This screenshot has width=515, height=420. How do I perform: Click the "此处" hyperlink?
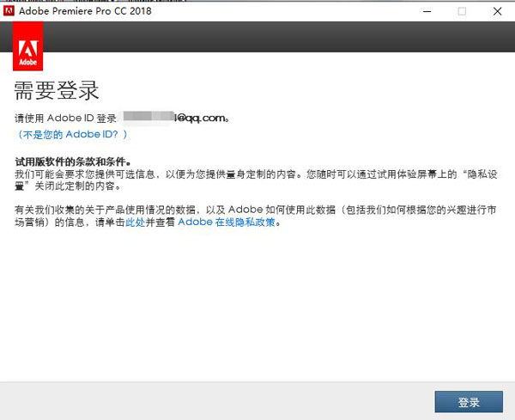(x=135, y=222)
